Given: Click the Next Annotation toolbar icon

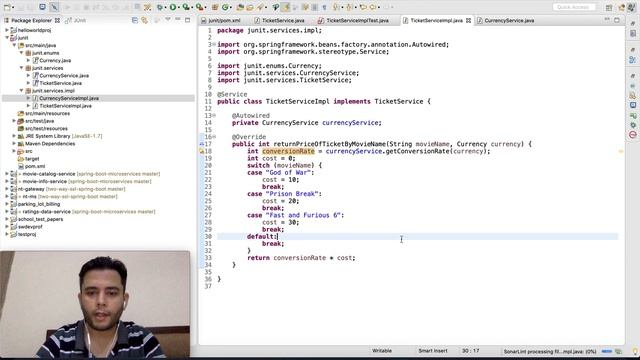Looking at the screenshot, I should [336, 7].
